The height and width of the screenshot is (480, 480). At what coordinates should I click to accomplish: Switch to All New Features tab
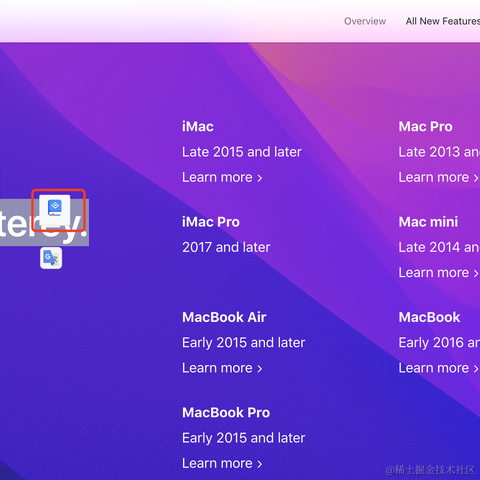[x=443, y=21]
